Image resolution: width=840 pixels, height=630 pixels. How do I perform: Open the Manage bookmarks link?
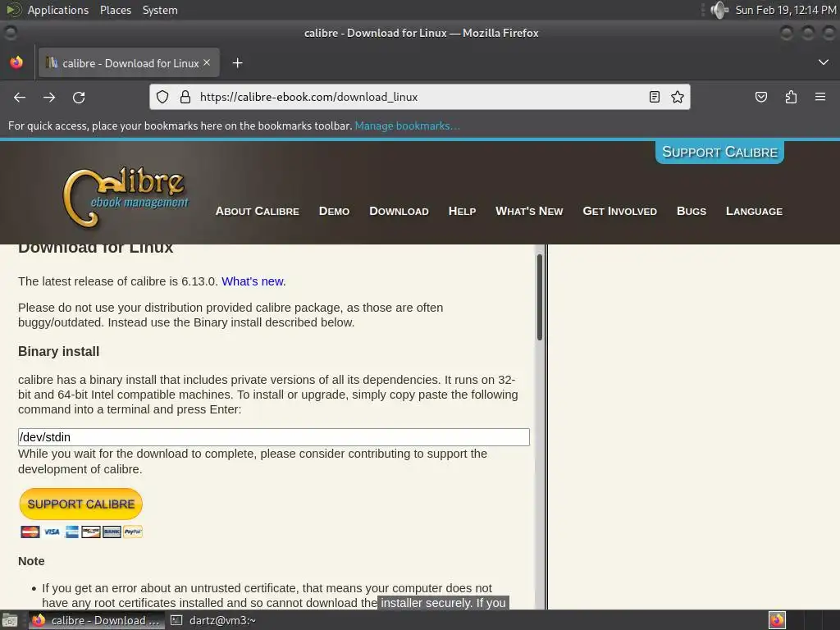[x=407, y=126]
